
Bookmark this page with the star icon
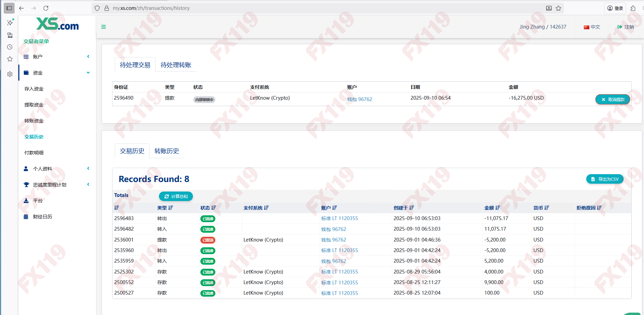coord(558,8)
